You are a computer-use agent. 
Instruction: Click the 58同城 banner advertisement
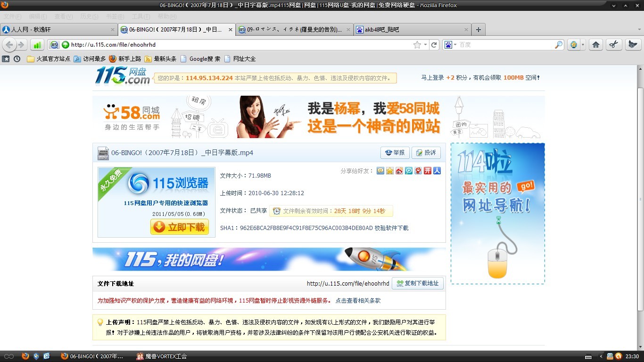click(319, 117)
